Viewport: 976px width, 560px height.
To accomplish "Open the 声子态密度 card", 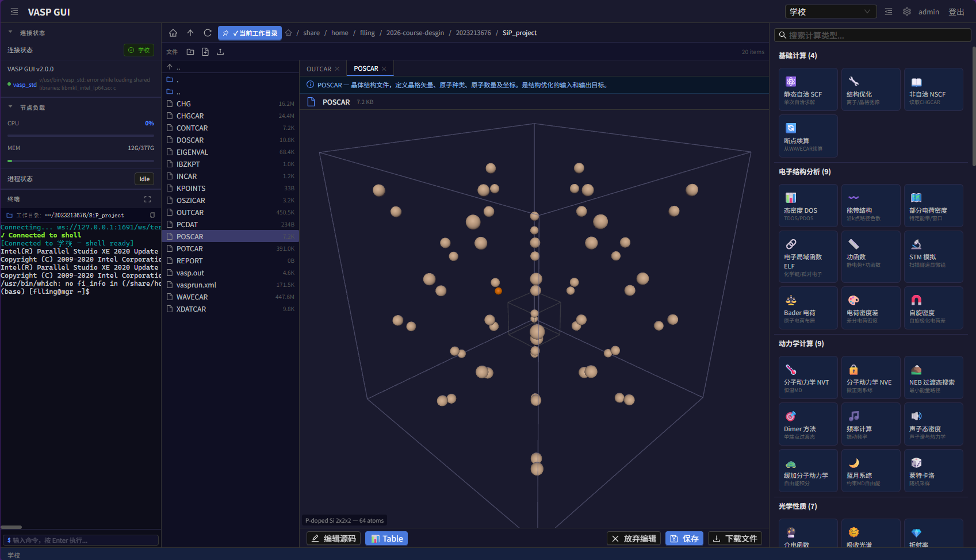I will [933, 424].
